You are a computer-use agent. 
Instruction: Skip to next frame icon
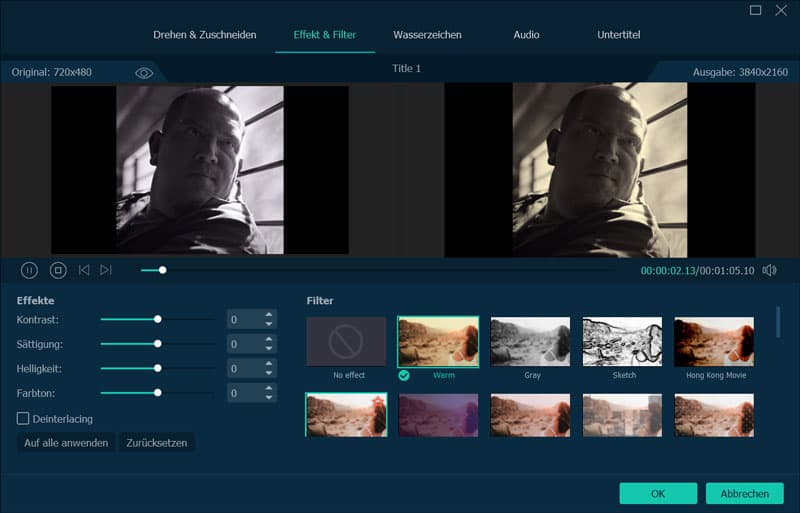(106, 270)
